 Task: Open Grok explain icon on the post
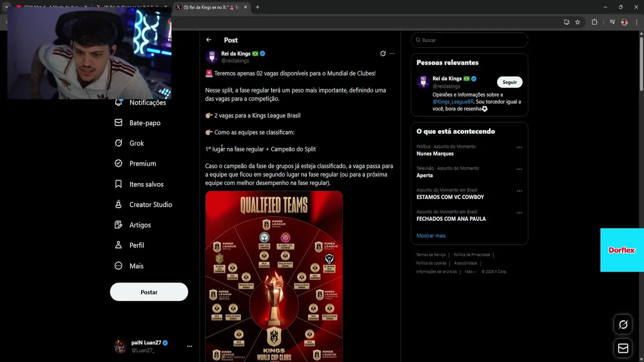pyautogui.click(x=383, y=53)
